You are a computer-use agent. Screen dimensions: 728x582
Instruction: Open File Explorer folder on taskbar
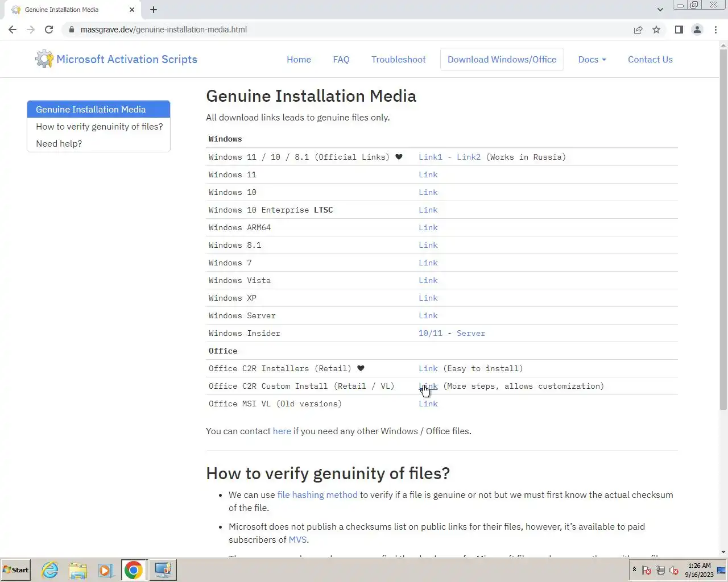click(x=78, y=569)
